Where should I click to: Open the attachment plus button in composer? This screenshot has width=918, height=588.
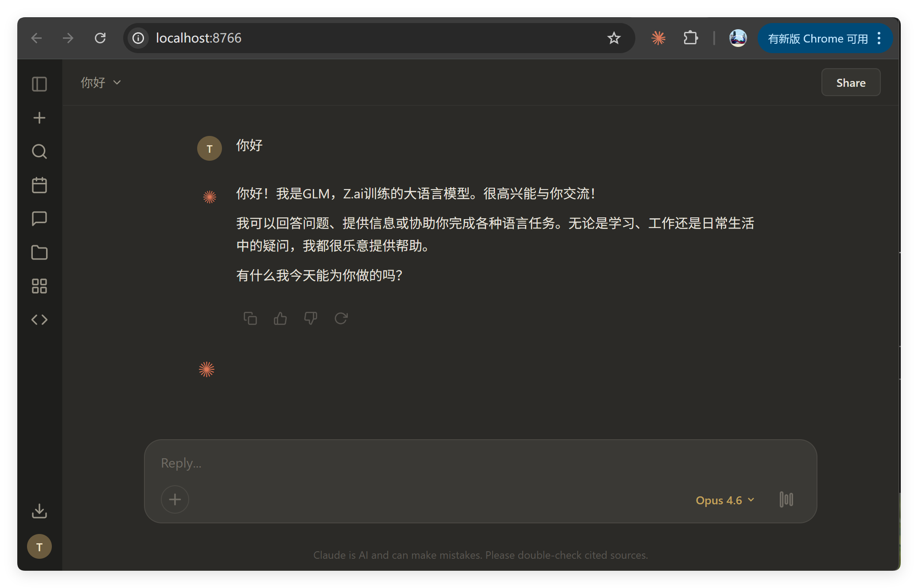tap(175, 500)
